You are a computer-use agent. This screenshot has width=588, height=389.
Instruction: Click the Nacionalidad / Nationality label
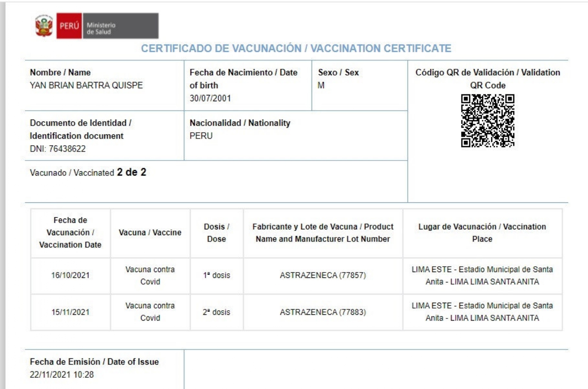(240, 123)
